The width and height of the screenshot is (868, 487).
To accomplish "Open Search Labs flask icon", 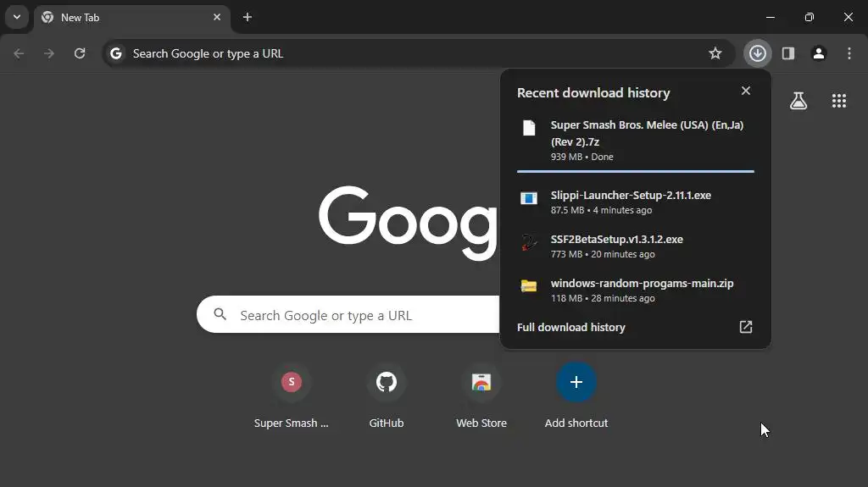I will click(798, 101).
